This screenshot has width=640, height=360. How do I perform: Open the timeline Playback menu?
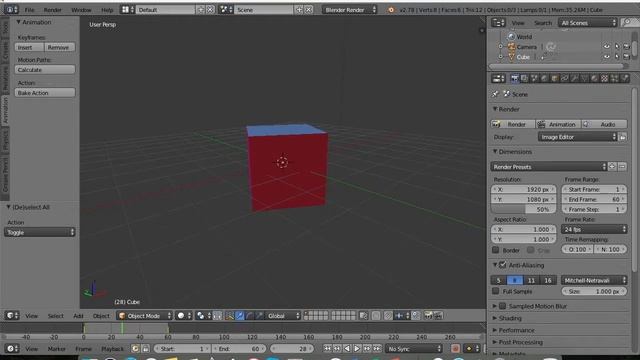(x=112, y=349)
